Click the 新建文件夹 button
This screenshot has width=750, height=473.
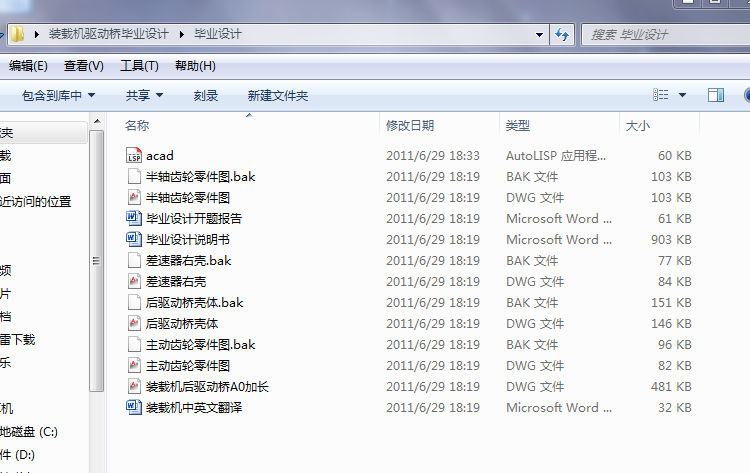pos(277,96)
